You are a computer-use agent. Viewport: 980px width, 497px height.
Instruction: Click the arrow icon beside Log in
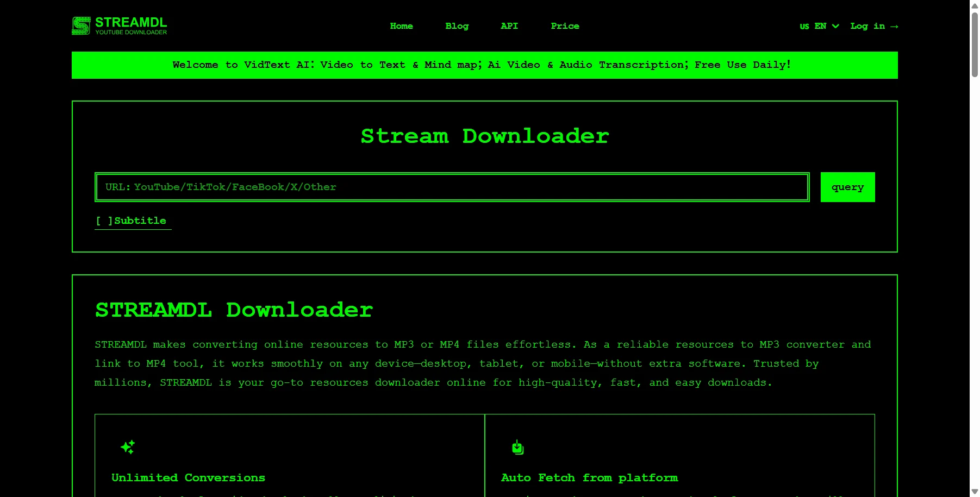click(894, 26)
